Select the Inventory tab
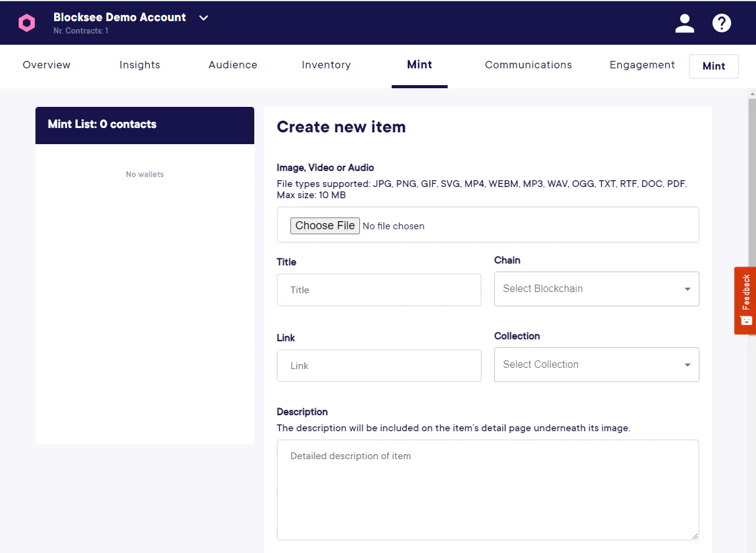756x553 pixels. pyautogui.click(x=326, y=65)
